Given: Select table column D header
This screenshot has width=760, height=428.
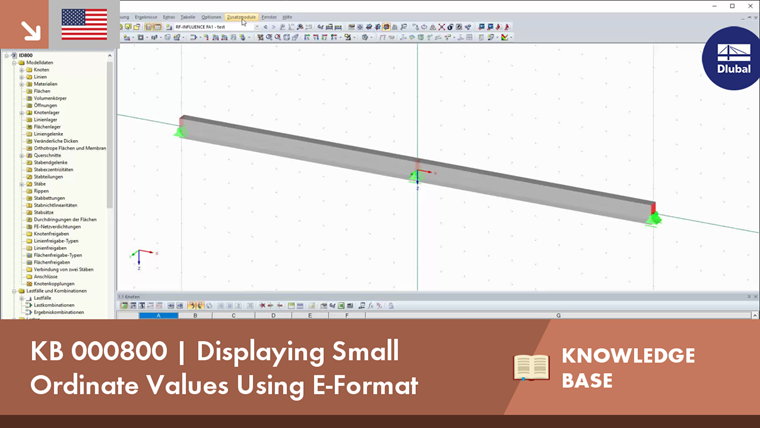Looking at the screenshot, I should (273, 316).
